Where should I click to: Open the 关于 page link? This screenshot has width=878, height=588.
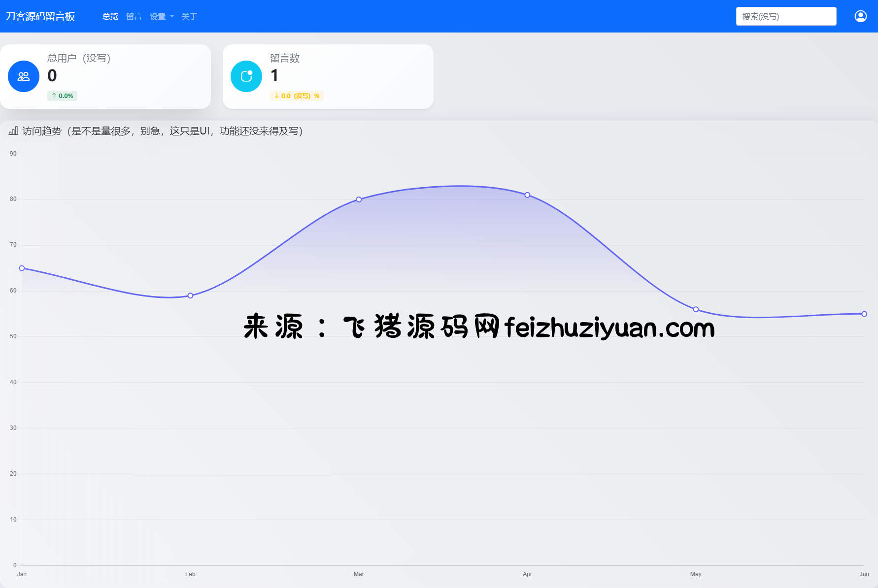(189, 16)
